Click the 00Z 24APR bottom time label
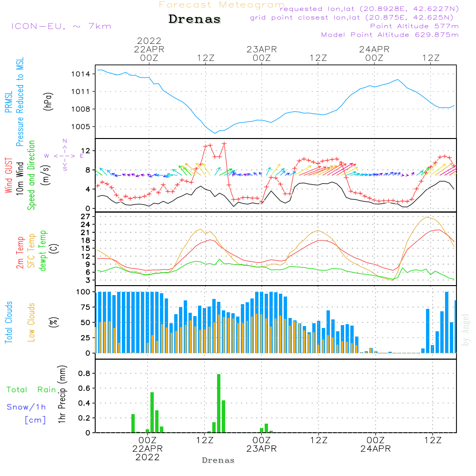This screenshot has height=476, width=476. click(x=376, y=445)
